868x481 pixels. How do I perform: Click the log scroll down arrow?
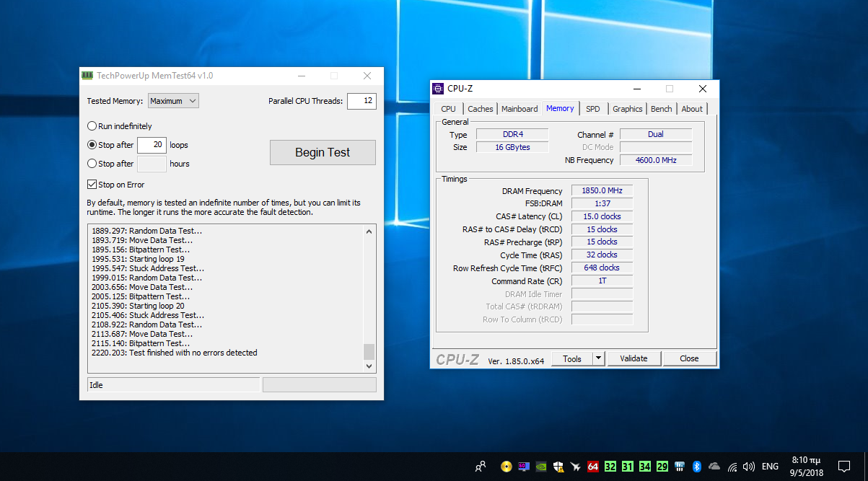(369, 366)
